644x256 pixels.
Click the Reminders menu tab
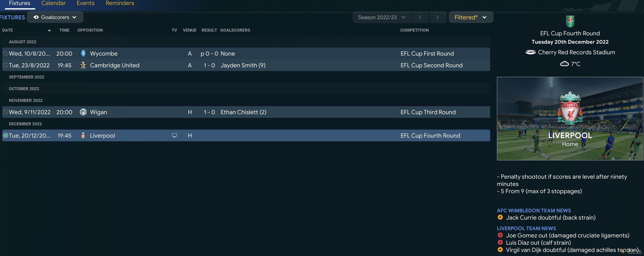[120, 4]
